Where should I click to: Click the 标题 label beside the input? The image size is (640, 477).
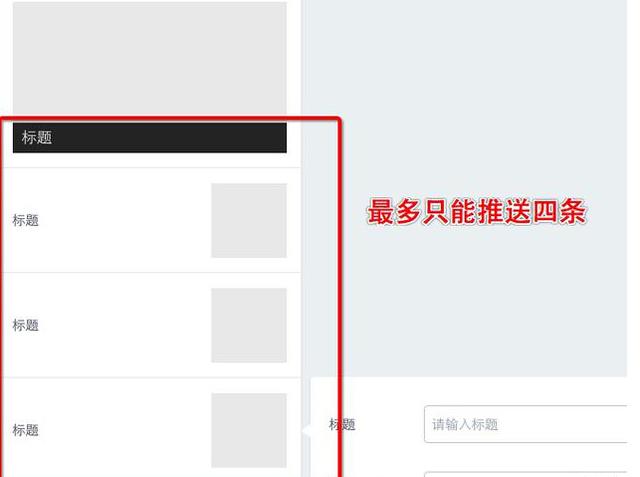(342, 424)
